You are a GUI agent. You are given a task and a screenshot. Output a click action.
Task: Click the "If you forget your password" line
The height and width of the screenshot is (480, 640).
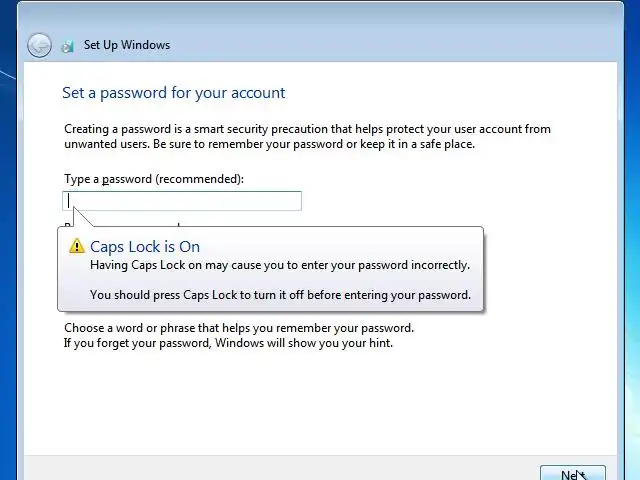[228, 343]
